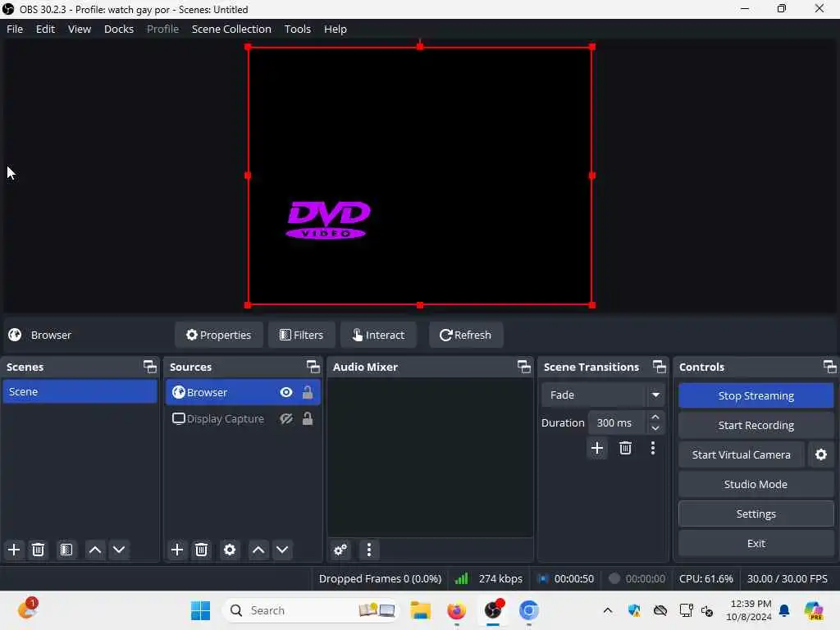The image size is (840, 630).
Task: Open Settings from Controls dock
Action: 756,514
